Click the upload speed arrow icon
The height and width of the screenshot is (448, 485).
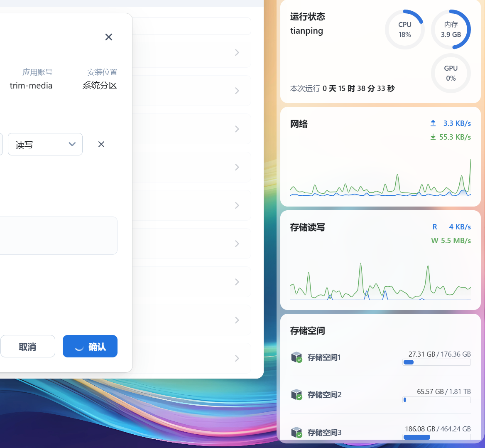pyautogui.click(x=433, y=123)
